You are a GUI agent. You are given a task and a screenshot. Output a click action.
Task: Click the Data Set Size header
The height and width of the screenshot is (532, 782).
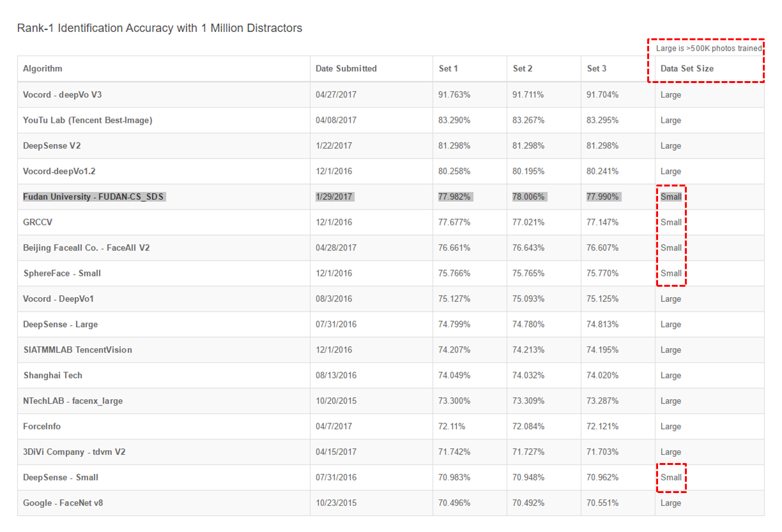click(687, 68)
